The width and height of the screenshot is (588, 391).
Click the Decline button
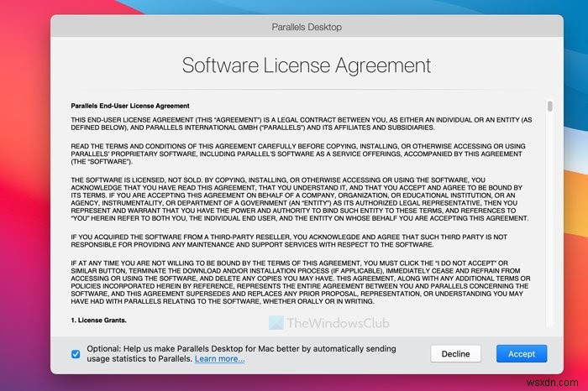point(455,353)
